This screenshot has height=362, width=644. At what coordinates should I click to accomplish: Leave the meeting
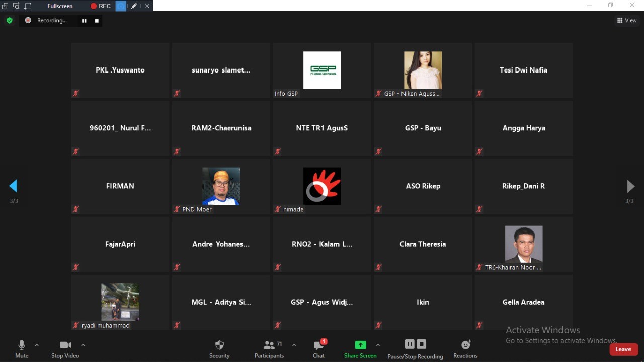coord(623,349)
